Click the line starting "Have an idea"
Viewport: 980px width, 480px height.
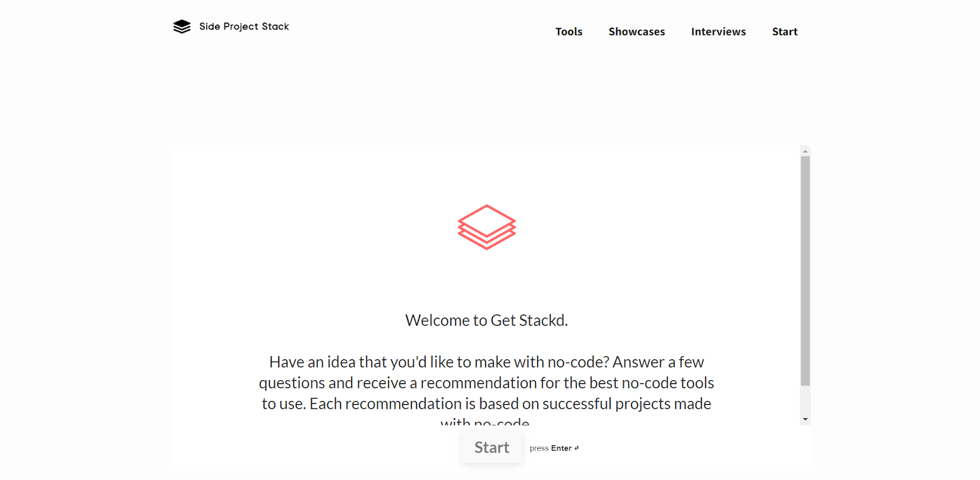click(x=487, y=362)
